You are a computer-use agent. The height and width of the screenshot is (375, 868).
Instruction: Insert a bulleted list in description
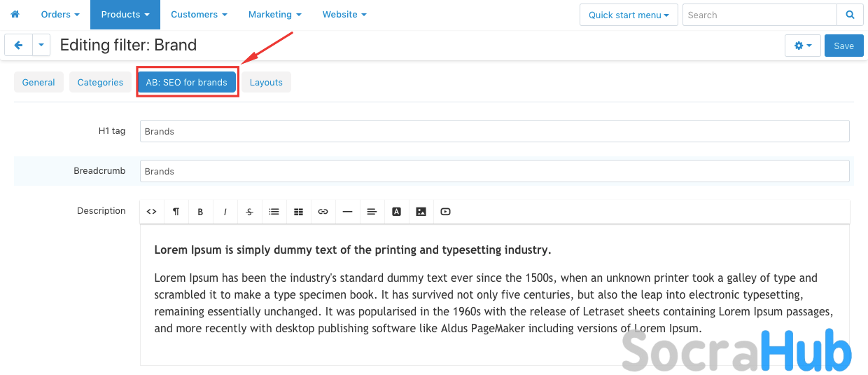tap(274, 212)
